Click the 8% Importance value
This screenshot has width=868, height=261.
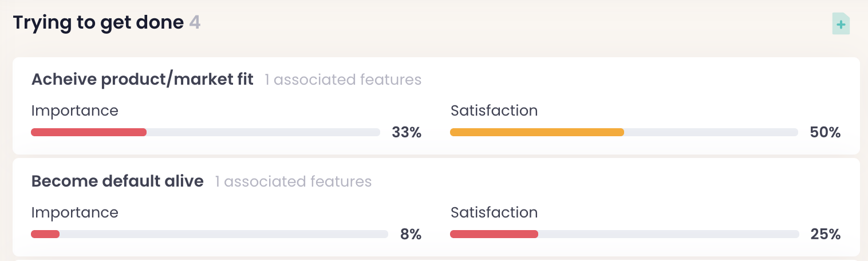coord(411,234)
